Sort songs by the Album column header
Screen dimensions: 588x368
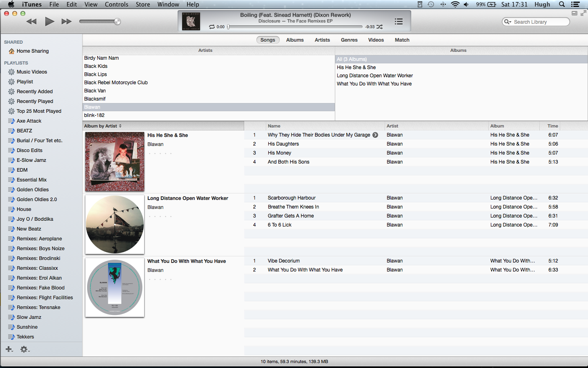tap(514, 126)
